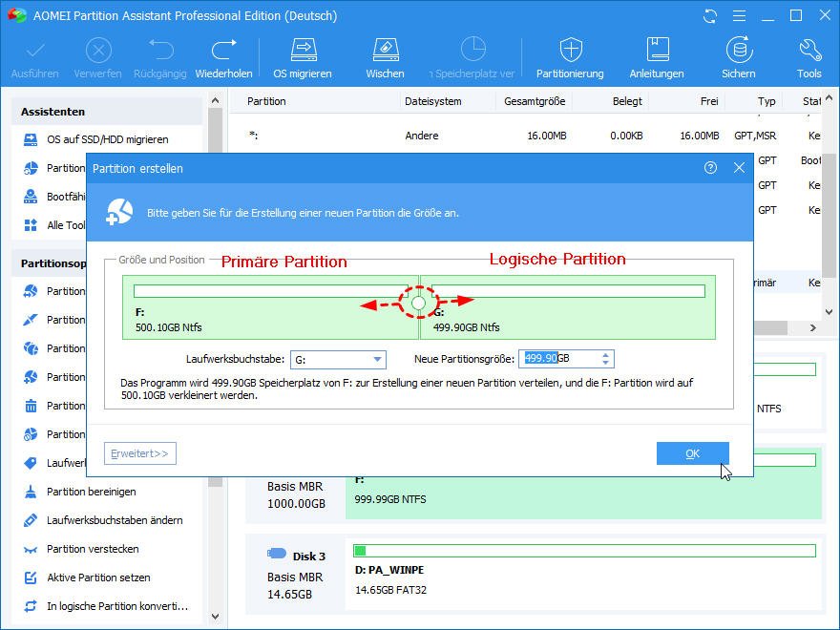
Task: Select Disk 3 in disk map
Action: 295,576
